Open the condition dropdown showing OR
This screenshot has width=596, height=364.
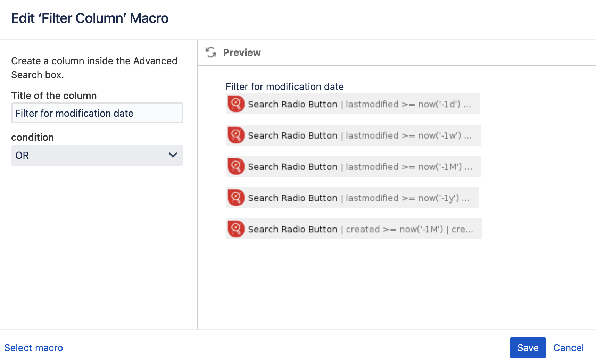click(90, 155)
